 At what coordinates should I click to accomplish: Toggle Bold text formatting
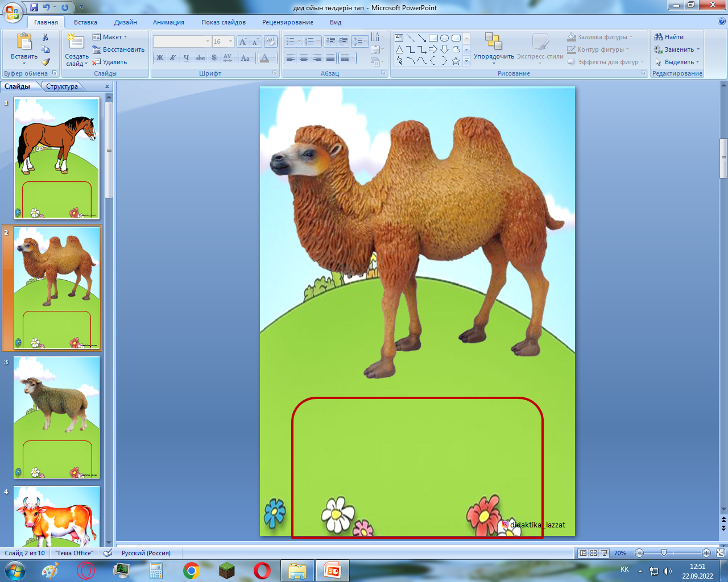point(160,58)
